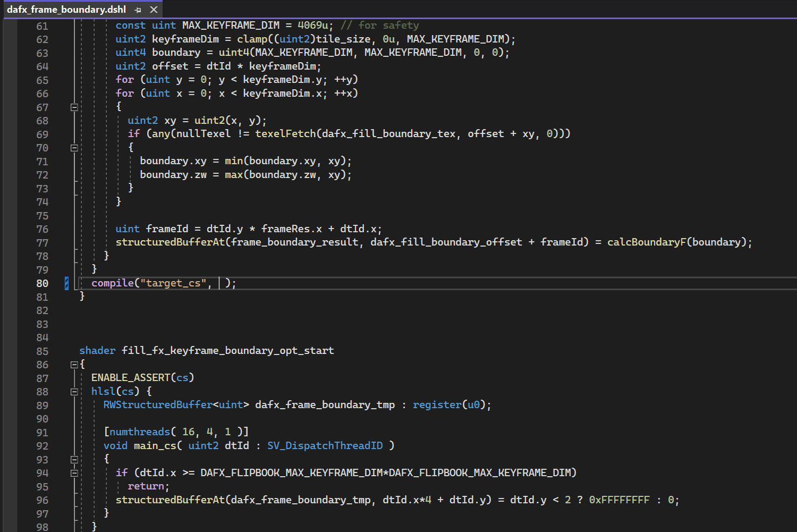This screenshot has height=532, width=797.
Task: Collapse the hlsl(cs) block at line 88
Action: pyautogui.click(x=74, y=391)
